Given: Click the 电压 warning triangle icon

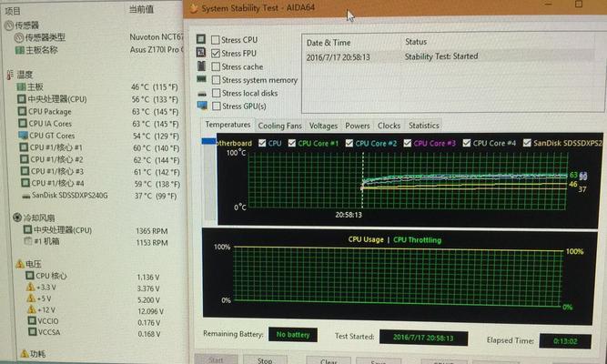Looking at the screenshot, I should click(20, 264).
